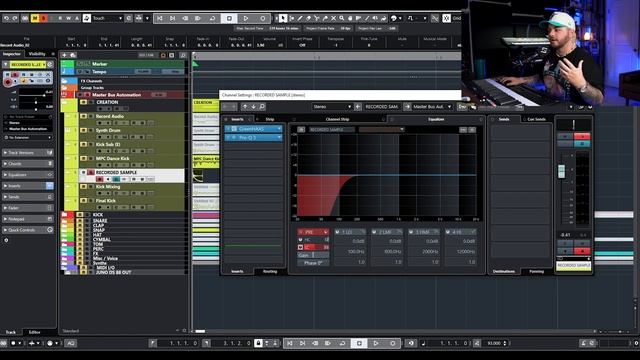Switch to the Inspector tab
The height and width of the screenshot is (360, 640).
(x=12, y=54)
